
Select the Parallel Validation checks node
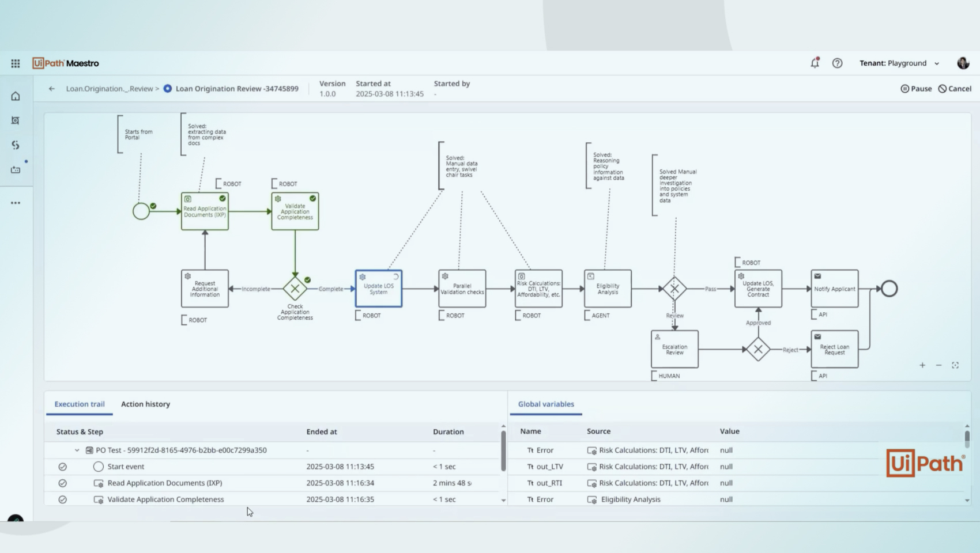pos(462,289)
